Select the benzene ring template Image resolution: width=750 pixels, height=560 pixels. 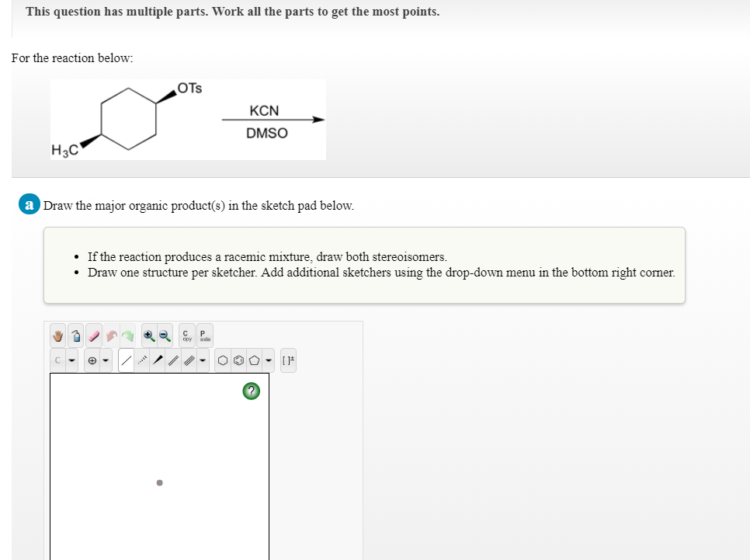tap(238, 360)
